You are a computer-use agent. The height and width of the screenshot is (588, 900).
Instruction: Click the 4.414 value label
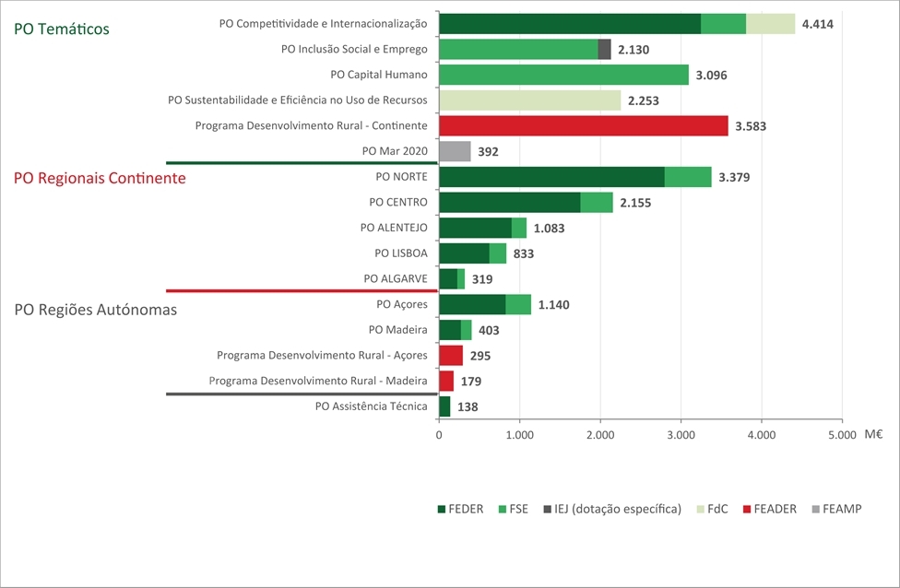[817, 24]
